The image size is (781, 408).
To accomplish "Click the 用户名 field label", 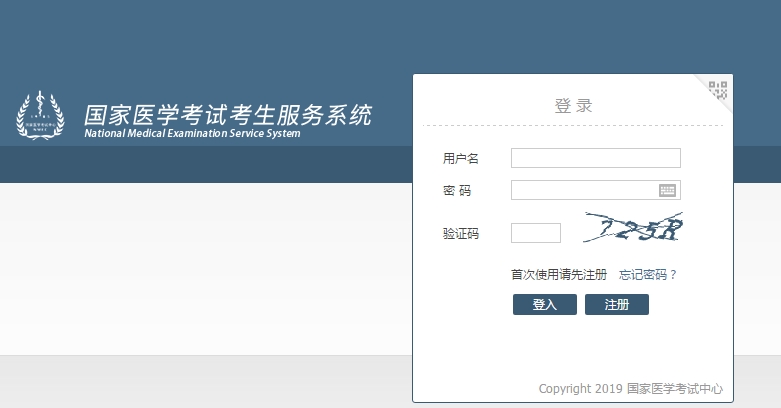I will click(x=460, y=159).
